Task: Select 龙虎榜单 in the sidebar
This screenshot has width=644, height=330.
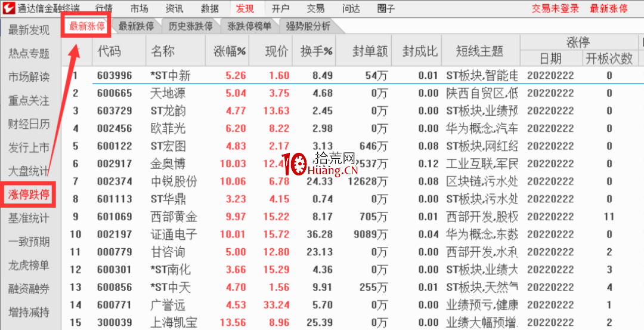Action: click(x=29, y=265)
